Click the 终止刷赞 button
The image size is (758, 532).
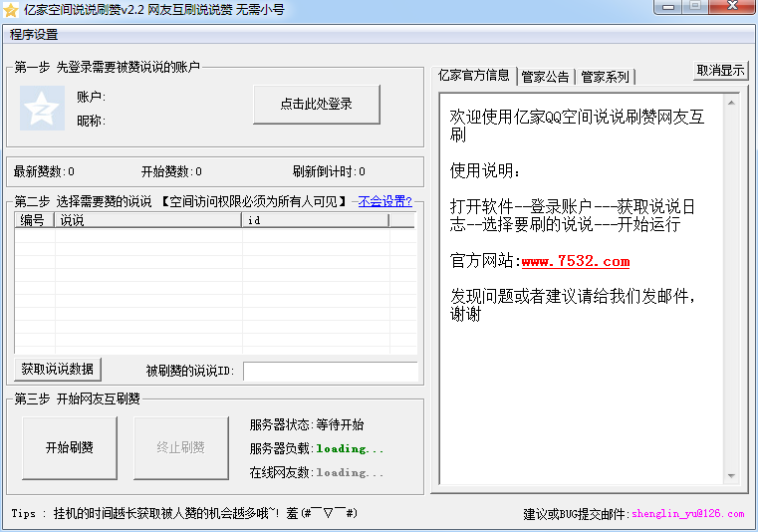click(x=180, y=448)
